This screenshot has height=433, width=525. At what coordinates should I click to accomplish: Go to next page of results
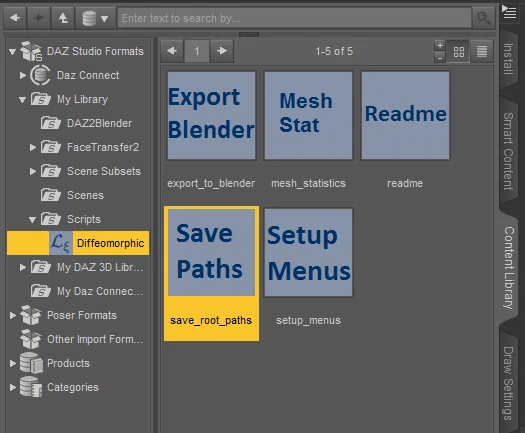(222, 51)
